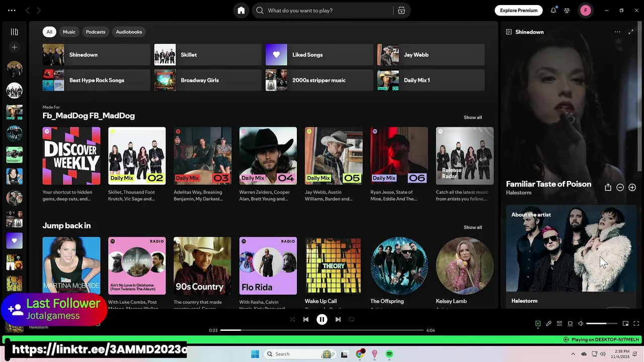The height and width of the screenshot is (362, 644).
Task: Create a new playlist with plus icon
Action: [x=15, y=47]
